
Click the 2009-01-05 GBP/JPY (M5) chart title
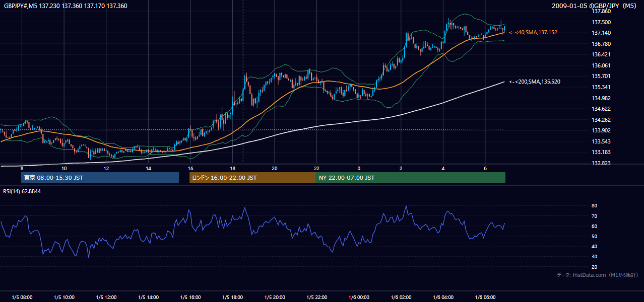click(x=595, y=6)
